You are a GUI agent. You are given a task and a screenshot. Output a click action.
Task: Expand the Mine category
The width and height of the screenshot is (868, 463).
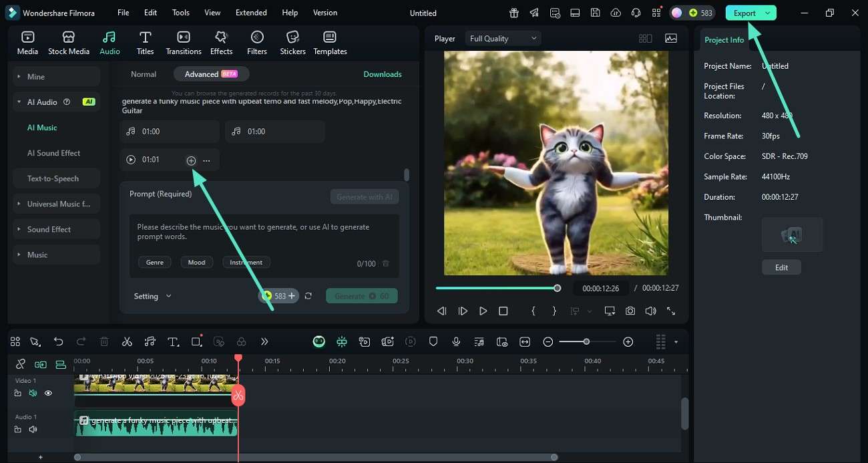pyautogui.click(x=56, y=77)
